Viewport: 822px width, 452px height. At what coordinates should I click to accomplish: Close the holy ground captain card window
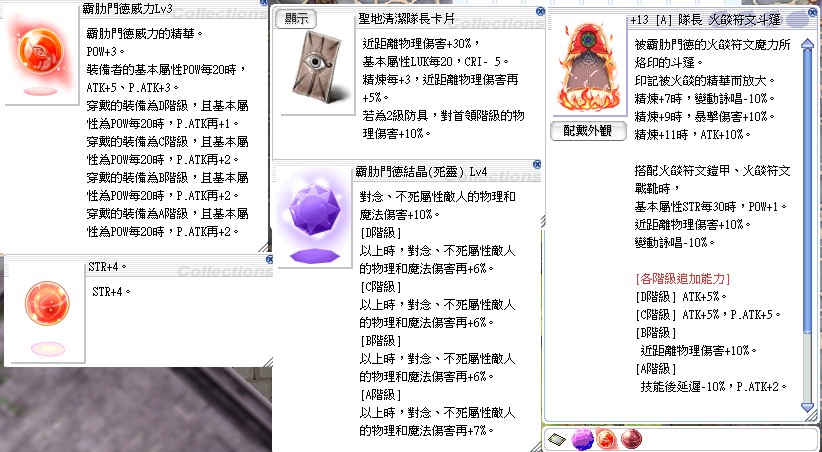tap(540, 9)
